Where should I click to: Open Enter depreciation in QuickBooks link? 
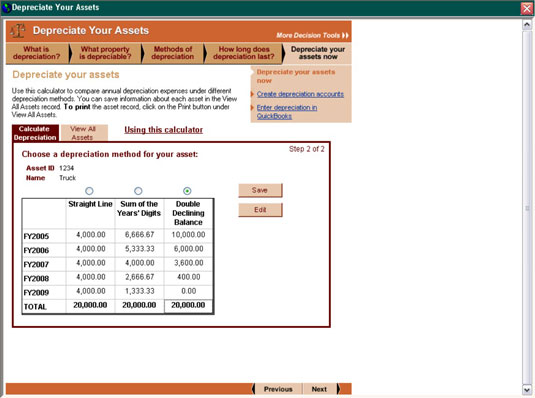coord(287,112)
